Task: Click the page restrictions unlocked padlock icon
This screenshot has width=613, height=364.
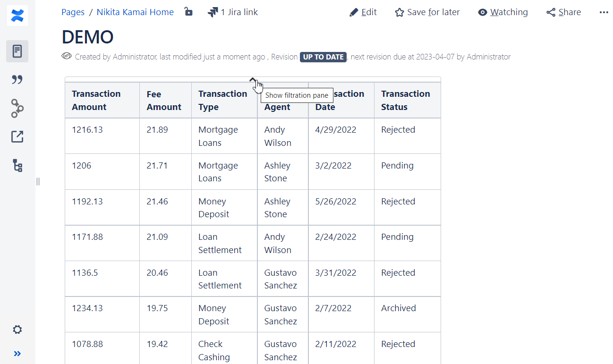Action: click(188, 12)
